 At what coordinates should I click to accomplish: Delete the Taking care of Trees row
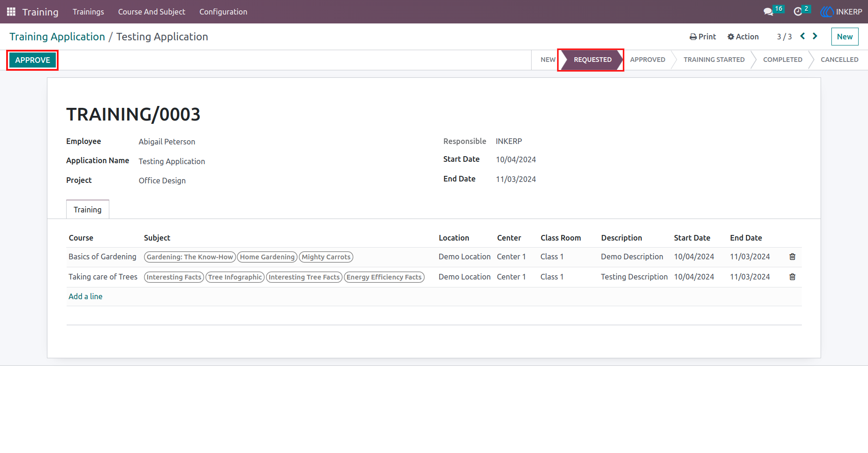pyautogui.click(x=792, y=277)
